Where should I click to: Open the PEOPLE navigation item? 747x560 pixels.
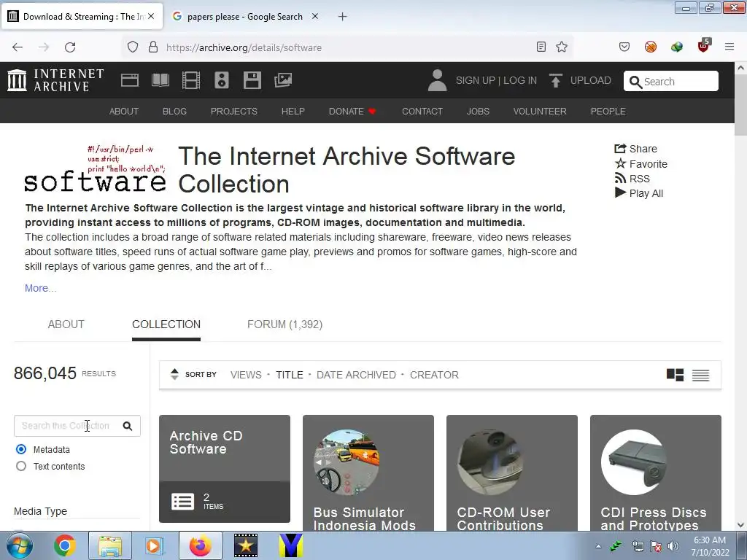(x=608, y=111)
